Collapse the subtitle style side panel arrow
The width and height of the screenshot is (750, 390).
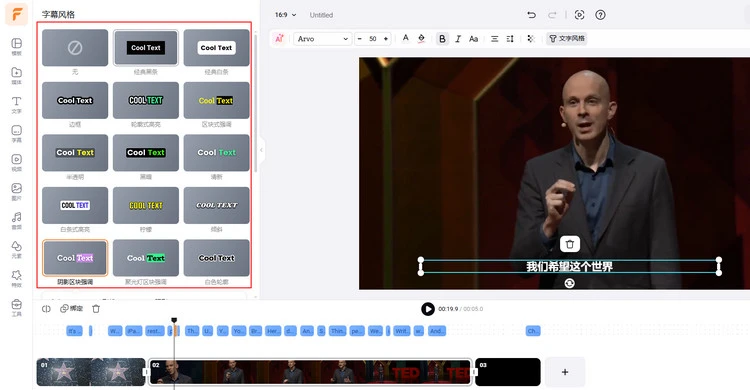(x=261, y=150)
